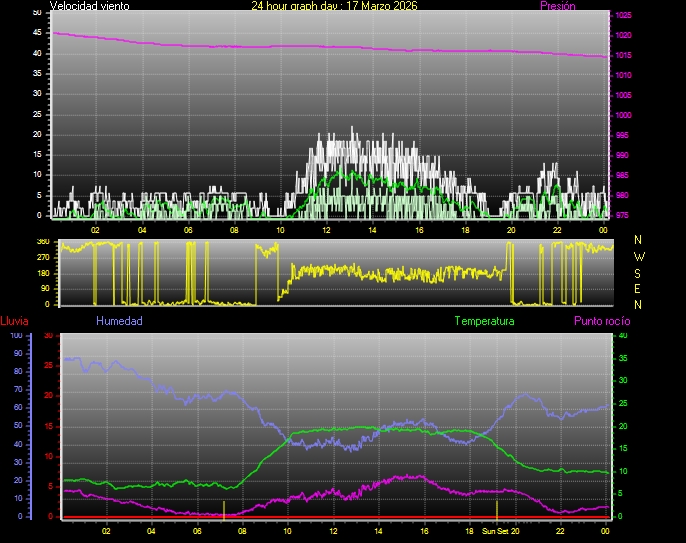The height and width of the screenshot is (543, 686).
Task: Click the '40' value on temperature axis
Action: pyautogui.click(x=624, y=336)
